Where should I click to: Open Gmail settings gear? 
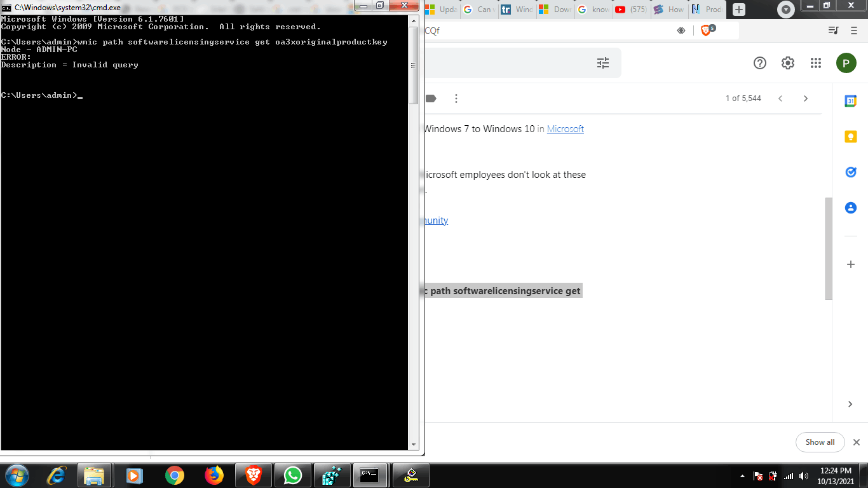(x=788, y=63)
